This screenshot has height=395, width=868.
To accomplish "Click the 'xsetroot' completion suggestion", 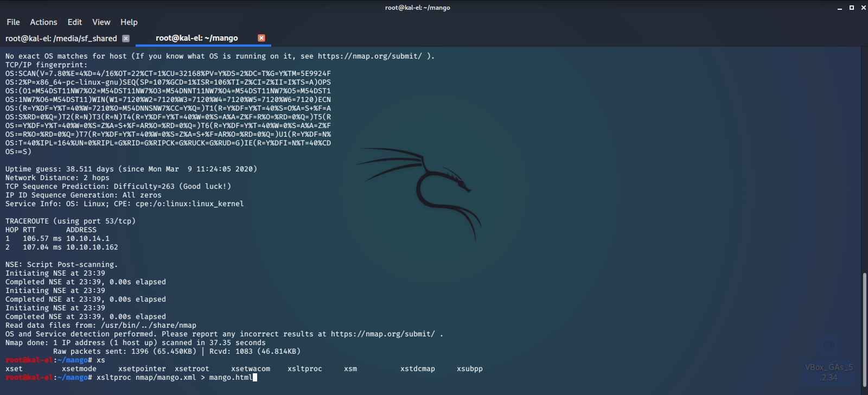I will point(192,368).
